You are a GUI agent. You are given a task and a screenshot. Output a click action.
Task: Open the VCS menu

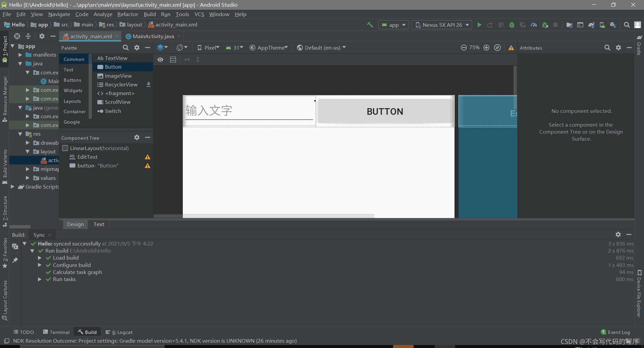[199, 14]
